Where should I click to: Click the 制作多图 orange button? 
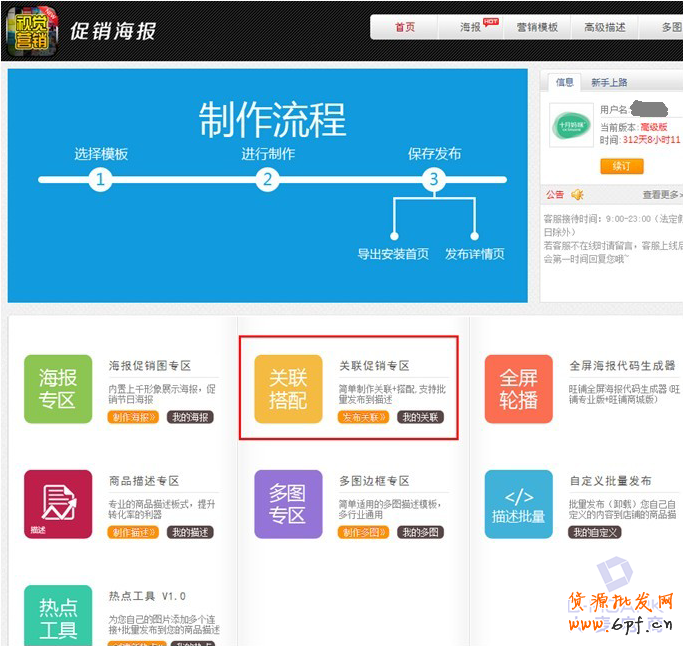363,532
